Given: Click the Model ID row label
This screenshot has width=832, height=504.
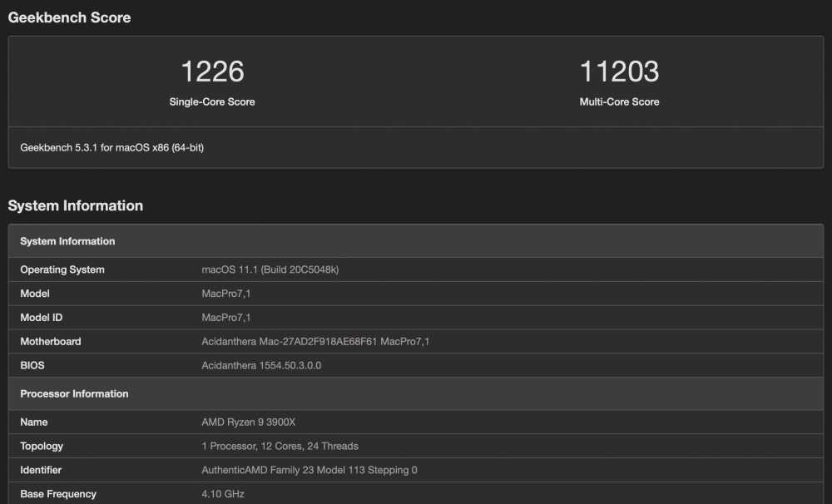Looking at the screenshot, I should [x=41, y=317].
